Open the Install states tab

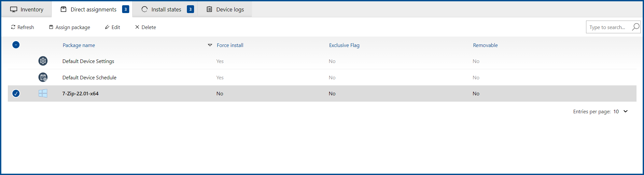[166, 9]
